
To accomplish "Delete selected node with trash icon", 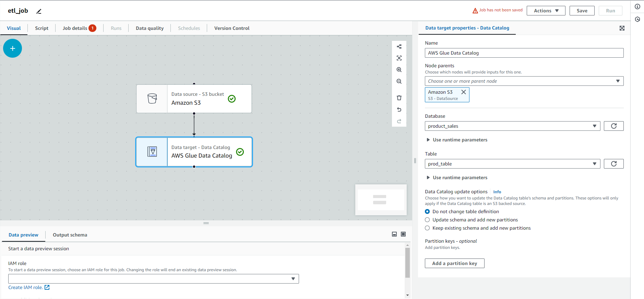I will point(399,98).
